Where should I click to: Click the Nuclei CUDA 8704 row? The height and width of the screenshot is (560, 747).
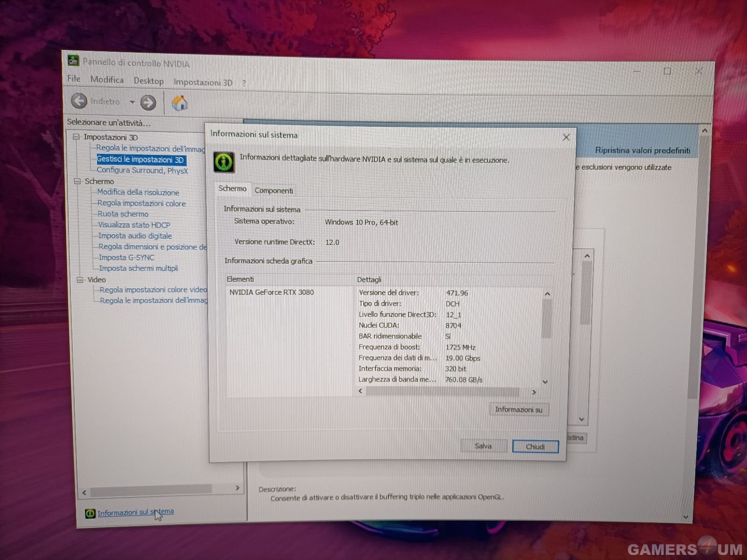point(410,325)
